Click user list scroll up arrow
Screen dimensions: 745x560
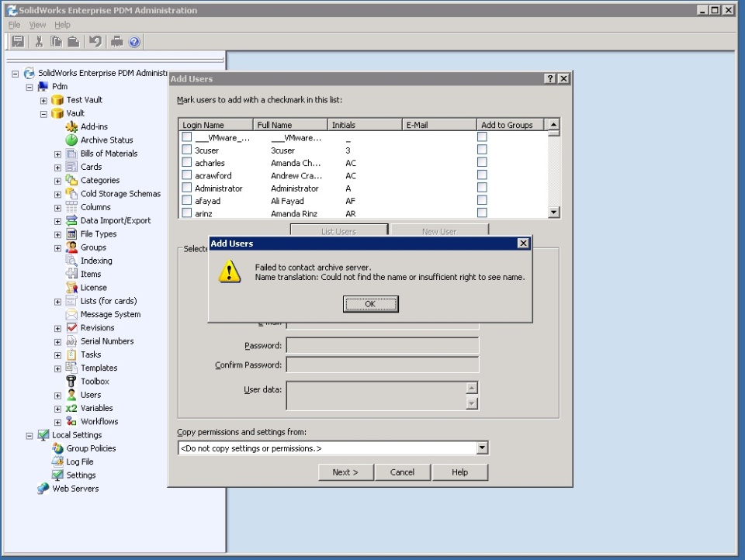(x=553, y=124)
